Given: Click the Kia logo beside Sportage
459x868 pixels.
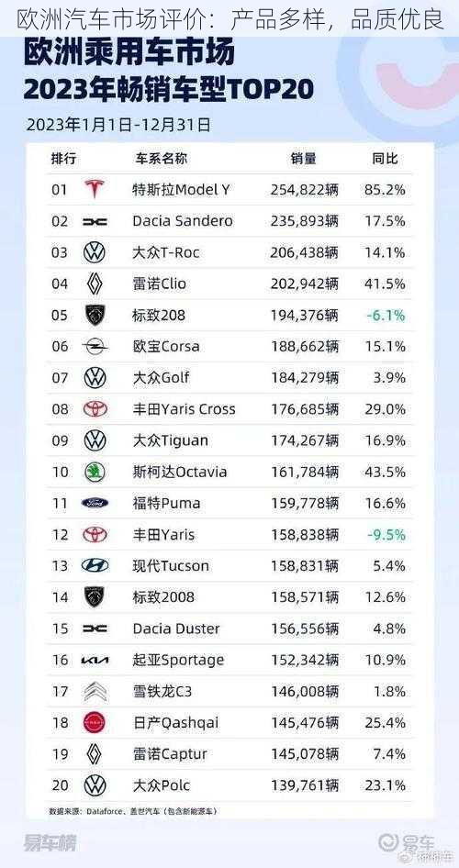Looking at the screenshot, I should pos(95,660).
